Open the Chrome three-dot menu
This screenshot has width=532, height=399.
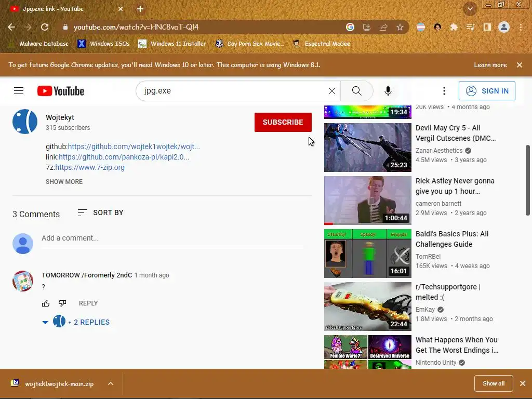521,27
